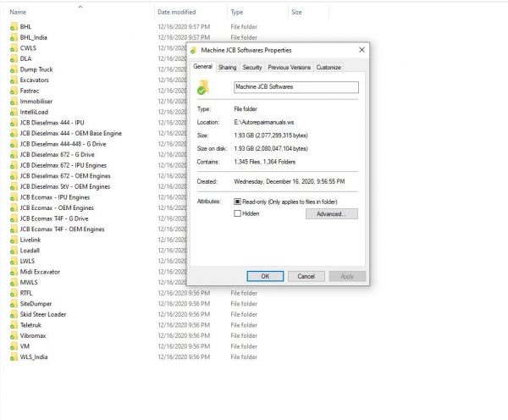Select the JCB Dieselmax 444-448 - G Drive row
The height and width of the screenshot is (420, 508).
point(63,144)
